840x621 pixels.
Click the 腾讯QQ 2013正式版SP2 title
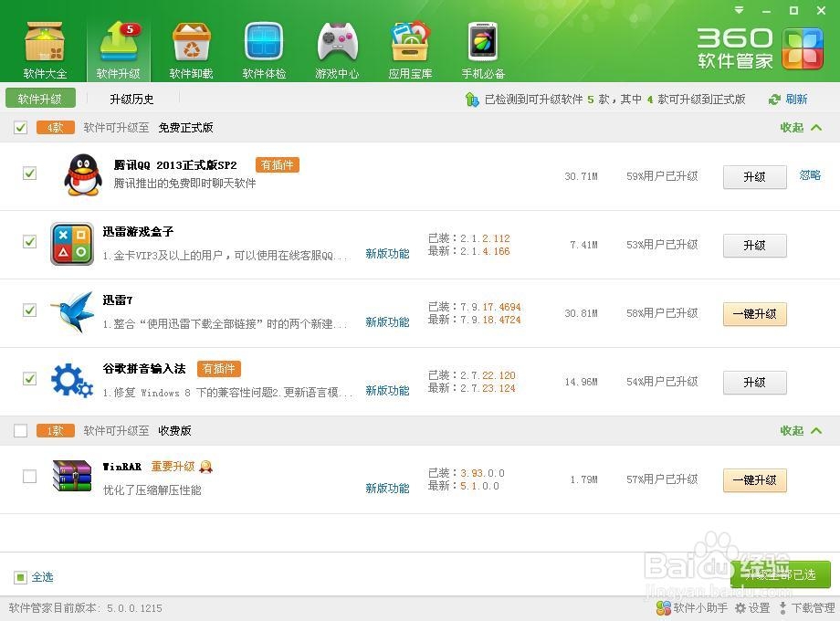coord(175,165)
